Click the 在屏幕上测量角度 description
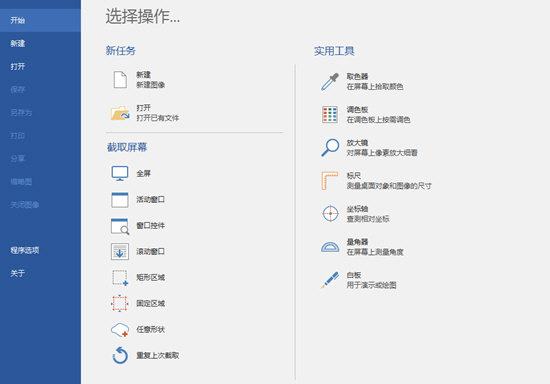 click(x=375, y=252)
